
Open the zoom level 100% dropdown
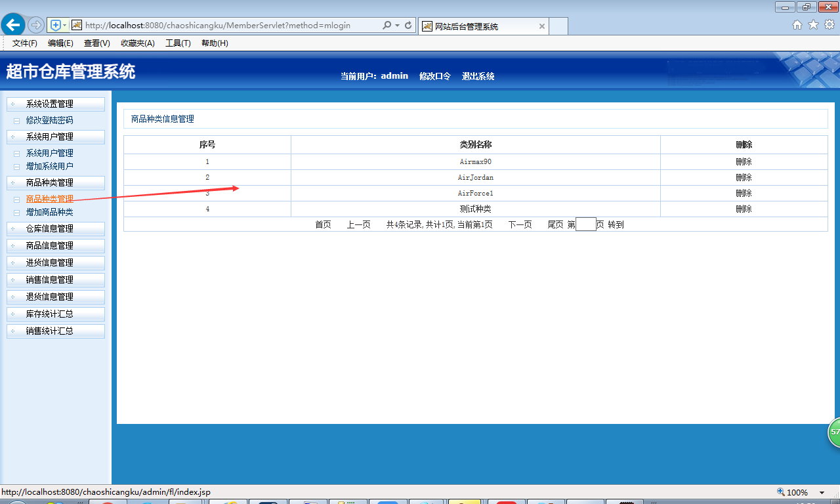(822, 493)
